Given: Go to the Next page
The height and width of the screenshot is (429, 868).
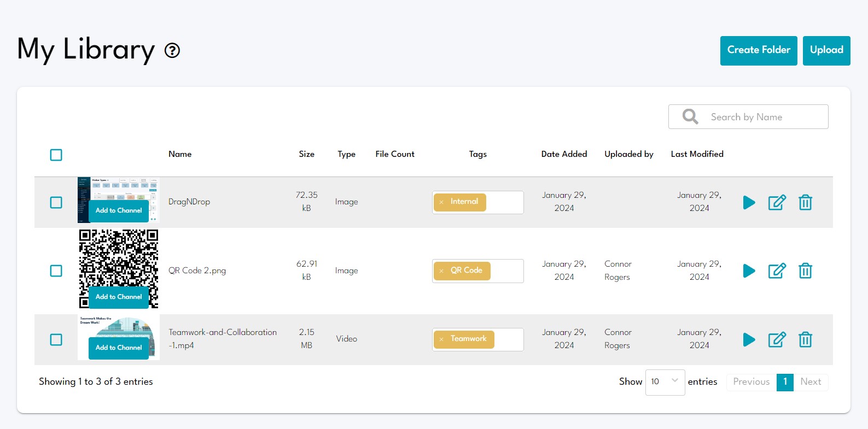Looking at the screenshot, I should (x=811, y=382).
